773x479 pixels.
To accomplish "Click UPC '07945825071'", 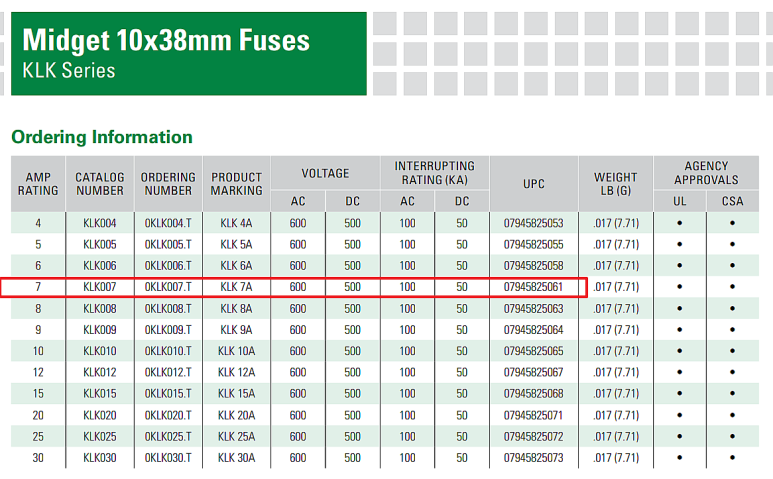I will point(533,415).
